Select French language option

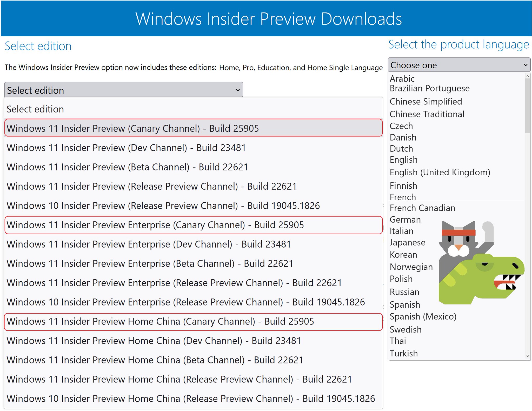[x=403, y=197]
